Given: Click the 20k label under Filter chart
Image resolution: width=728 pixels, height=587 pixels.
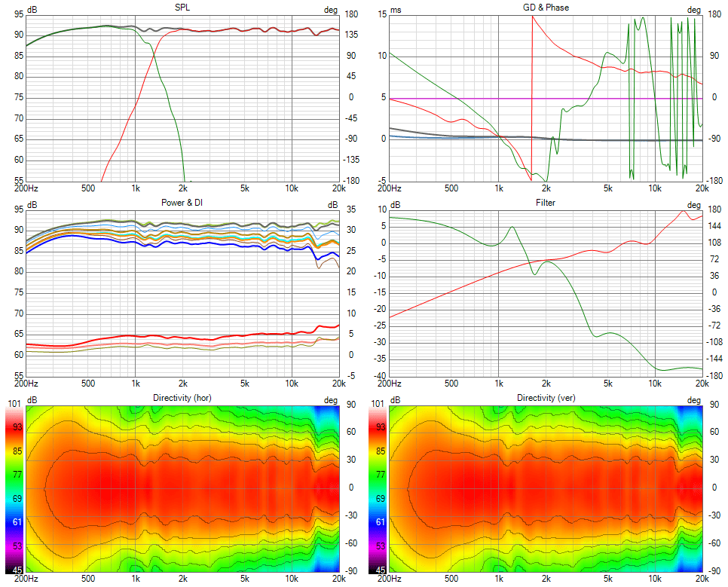Looking at the screenshot, I should [x=702, y=384].
